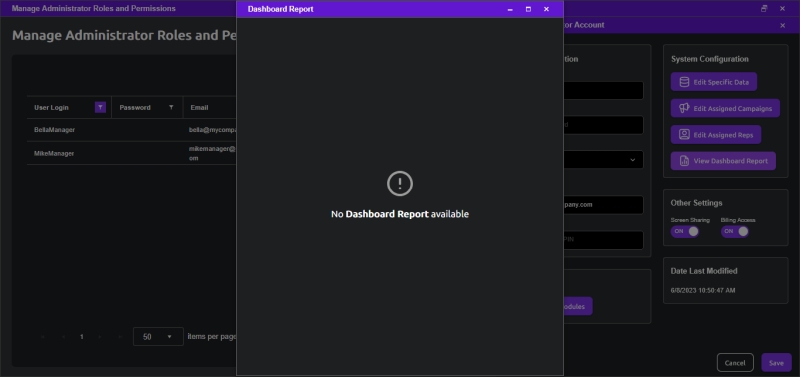
Task: Click the exclamation alert icon in Dashboard Report
Action: [x=399, y=184]
